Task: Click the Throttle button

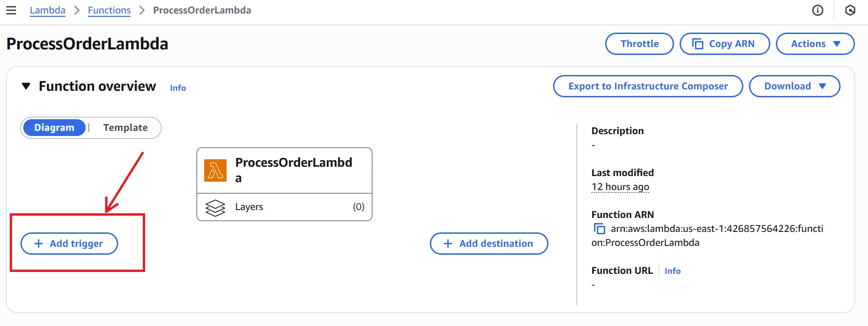Action: coord(639,43)
